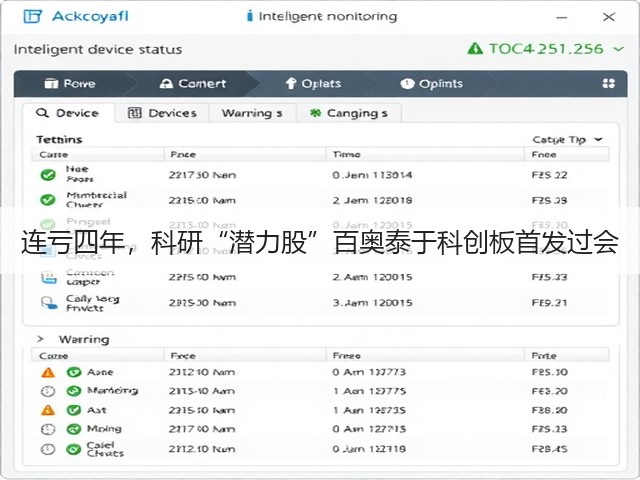This screenshot has width=640, height=480.
Task: Click the orange warning triangle in Aane row
Action: 48,372
